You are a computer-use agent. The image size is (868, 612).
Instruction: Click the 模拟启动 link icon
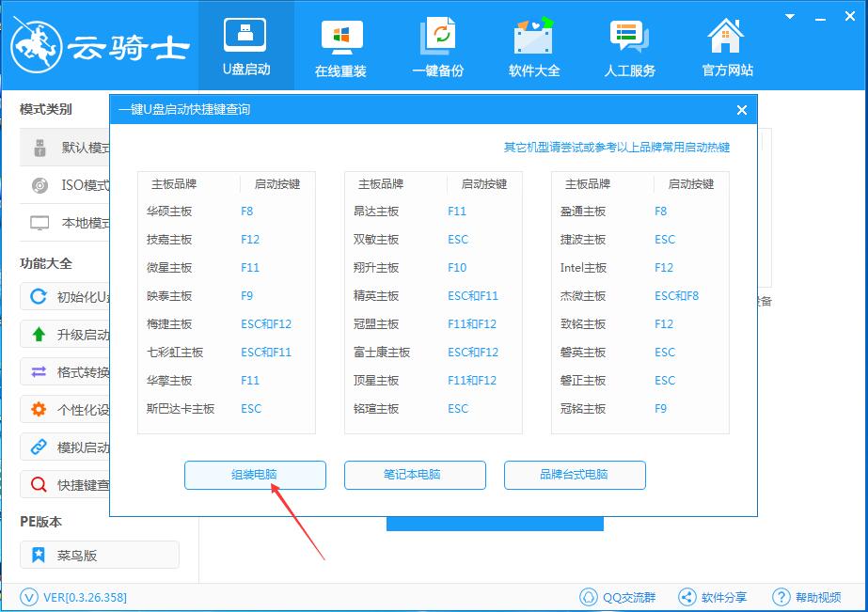pos(39,447)
